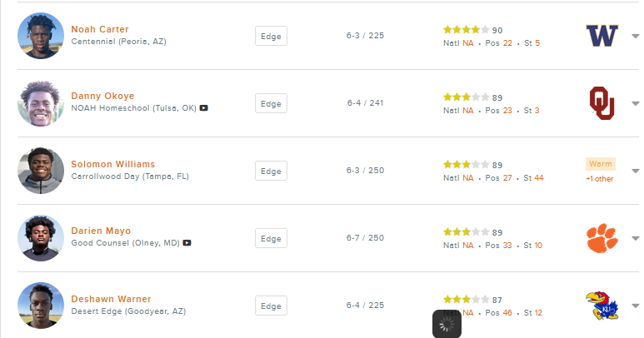
Task: Expand Noah Carter's row arrow
Action: 635,37
